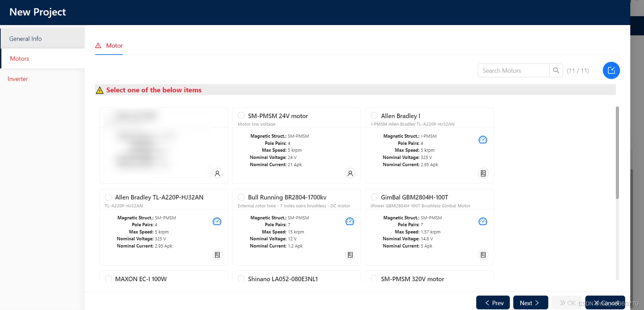Viewport: 644px width, 310px height.
Task: Click gauge icon on Bull Running BR2804-1700kv card
Action: (x=350, y=221)
